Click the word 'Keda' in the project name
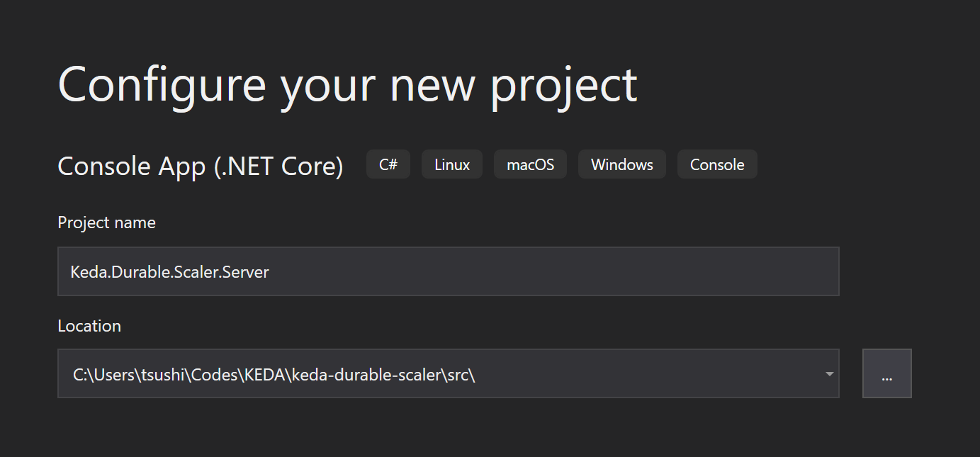The height and width of the screenshot is (457, 980). [85, 271]
